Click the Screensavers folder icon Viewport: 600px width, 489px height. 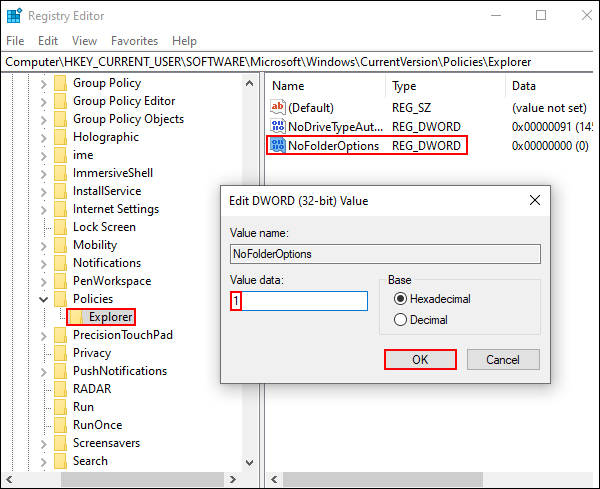[x=60, y=443]
